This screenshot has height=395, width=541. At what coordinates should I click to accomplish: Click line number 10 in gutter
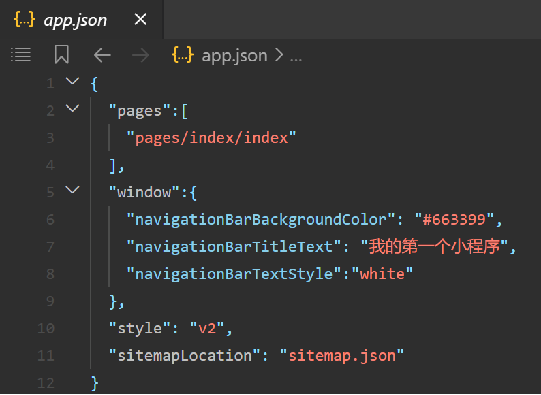(x=46, y=328)
